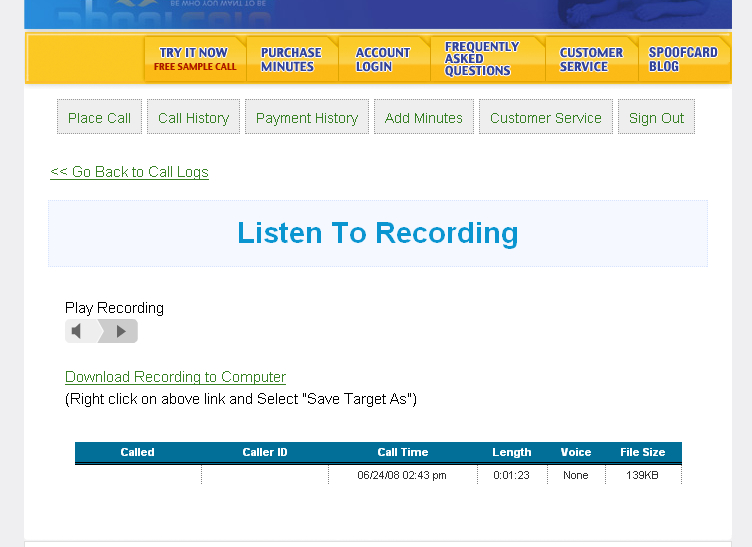Go Back to Call Logs link

pyautogui.click(x=129, y=172)
